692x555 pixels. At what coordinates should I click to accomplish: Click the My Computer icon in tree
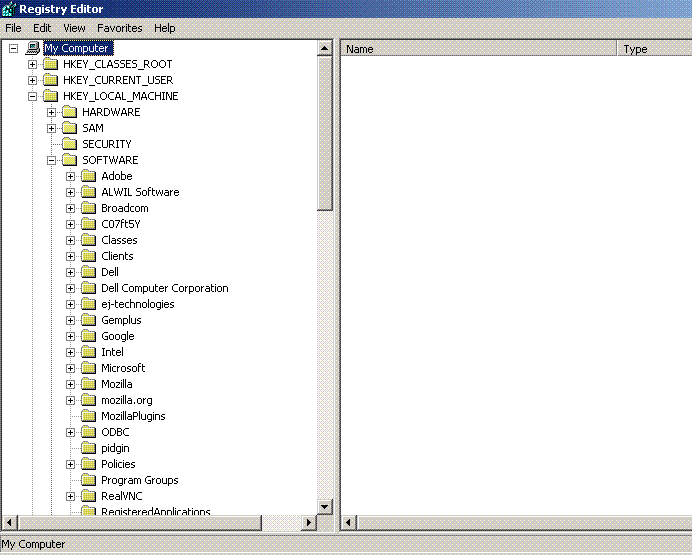[x=33, y=48]
